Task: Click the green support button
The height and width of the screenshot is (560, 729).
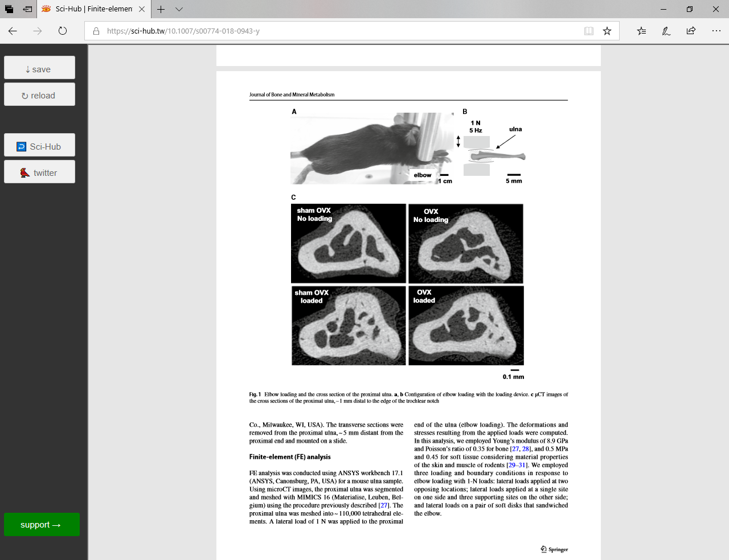Action: pos(42,525)
